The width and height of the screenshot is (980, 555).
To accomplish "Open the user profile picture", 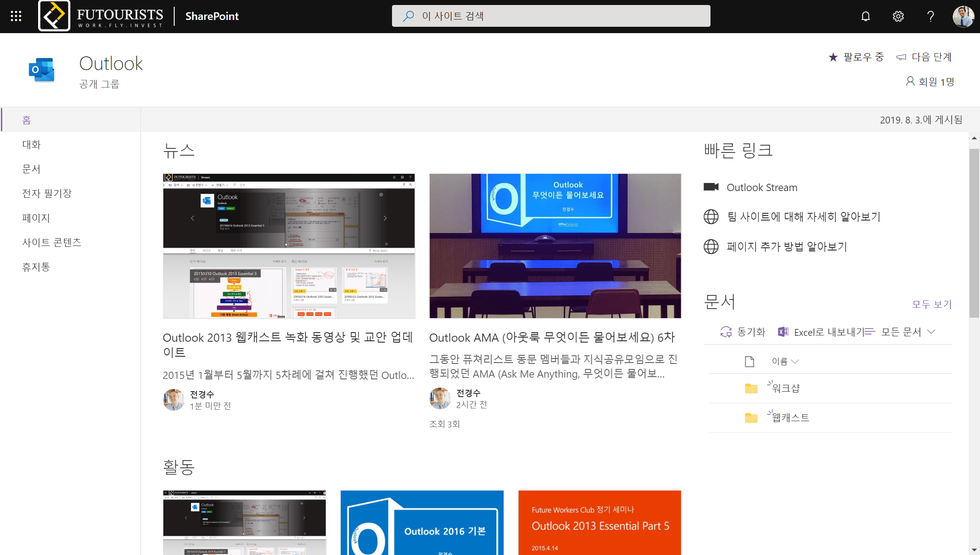I will click(963, 16).
